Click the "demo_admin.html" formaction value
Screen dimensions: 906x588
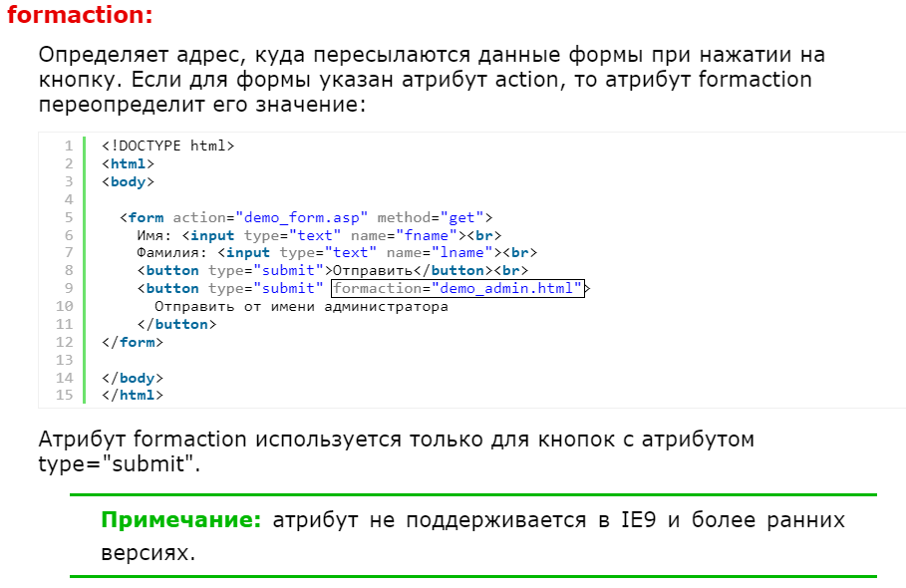click(506, 288)
